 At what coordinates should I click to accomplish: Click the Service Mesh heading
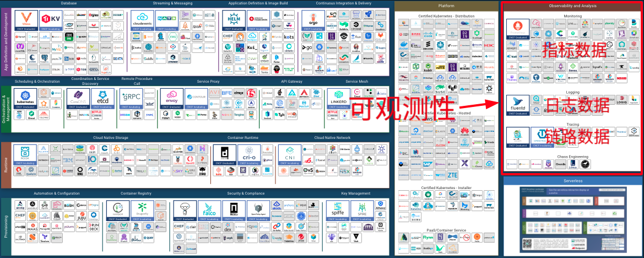(x=357, y=82)
